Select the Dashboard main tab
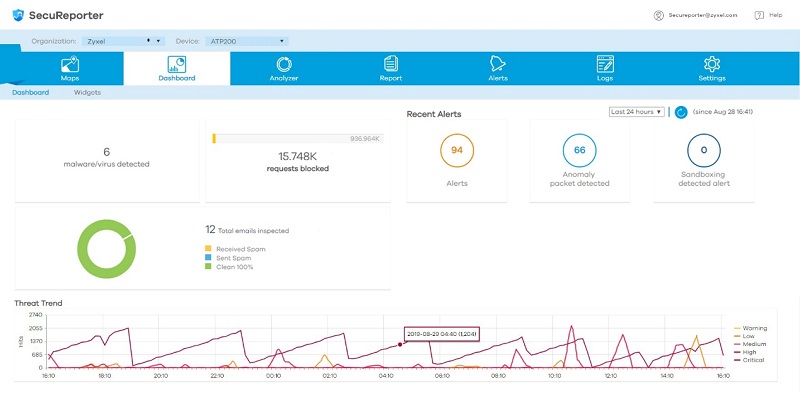The width and height of the screenshot is (800, 394). [x=177, y=68]
